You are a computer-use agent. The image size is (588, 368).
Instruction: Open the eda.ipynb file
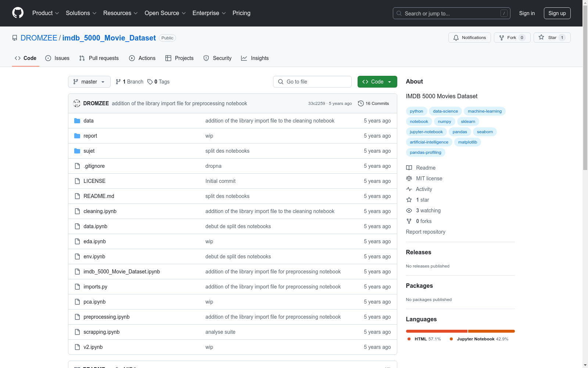[x=95, y=241]
